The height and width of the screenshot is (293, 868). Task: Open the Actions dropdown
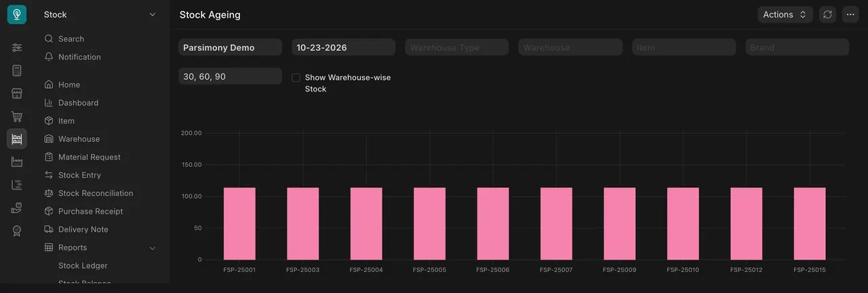(x=785, y=14)
